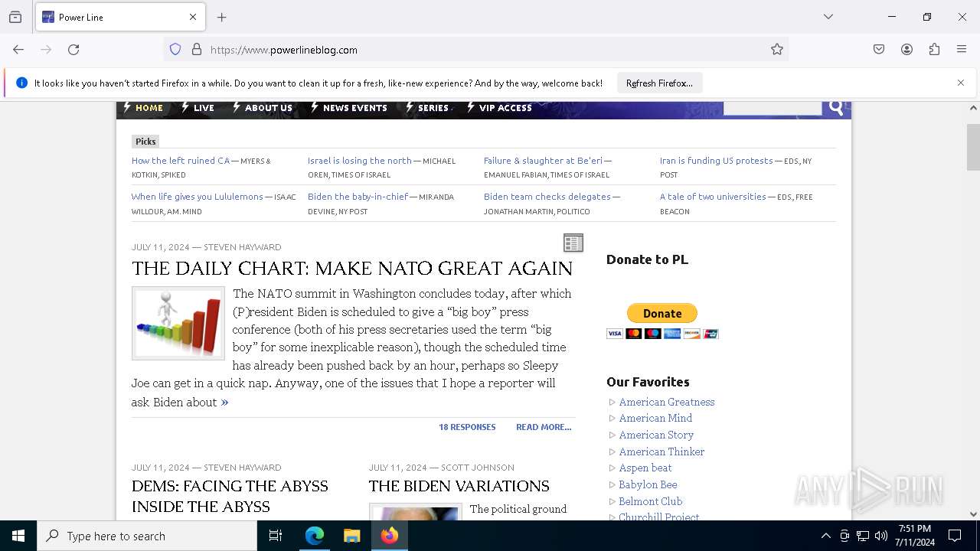
Task: Click the taskbar search box
Action: (147, 536)
